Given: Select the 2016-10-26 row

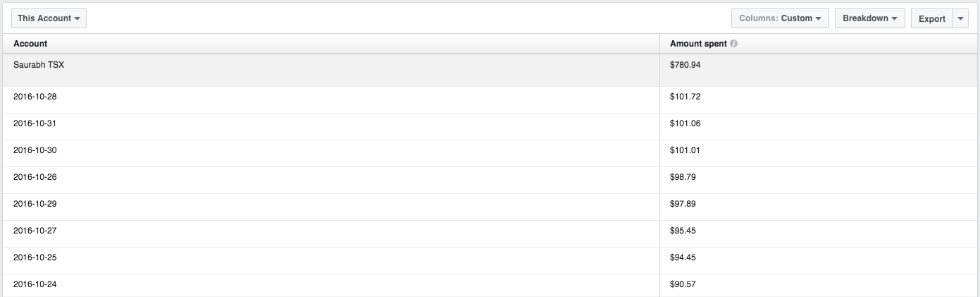Looking at the screenshot, I should tap(490, 180).
